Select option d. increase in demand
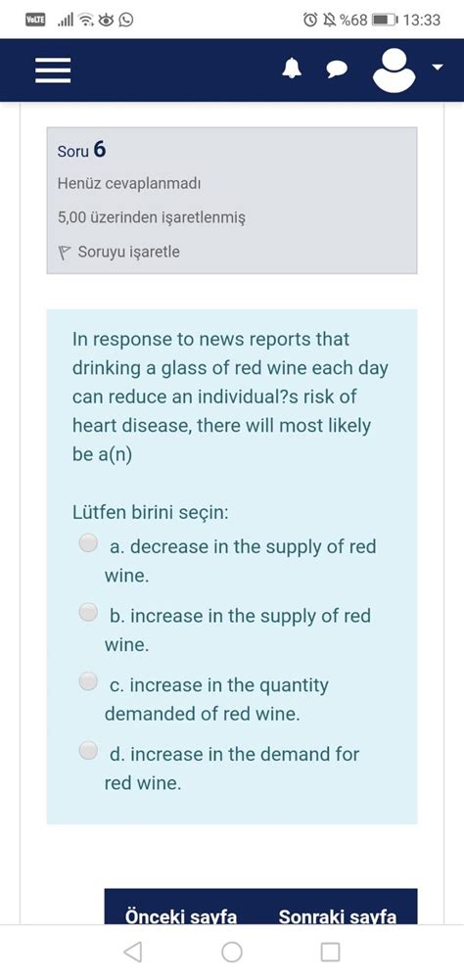Image resolution: width=464 pixels, height=980 pixels. [88, 749]
